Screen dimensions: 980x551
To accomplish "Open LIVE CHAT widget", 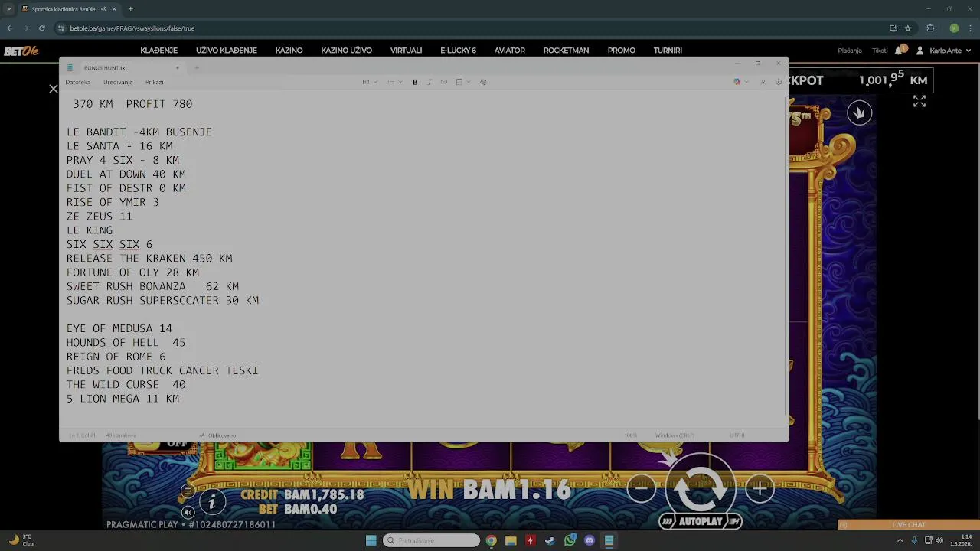I will click(x=909, y=525).
